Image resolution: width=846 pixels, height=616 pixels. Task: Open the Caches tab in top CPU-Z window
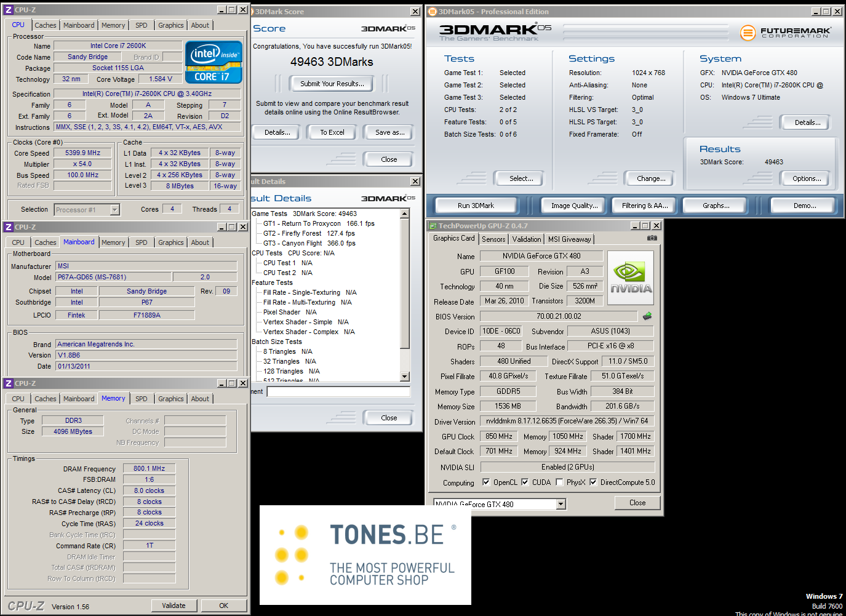coord(46,25)
